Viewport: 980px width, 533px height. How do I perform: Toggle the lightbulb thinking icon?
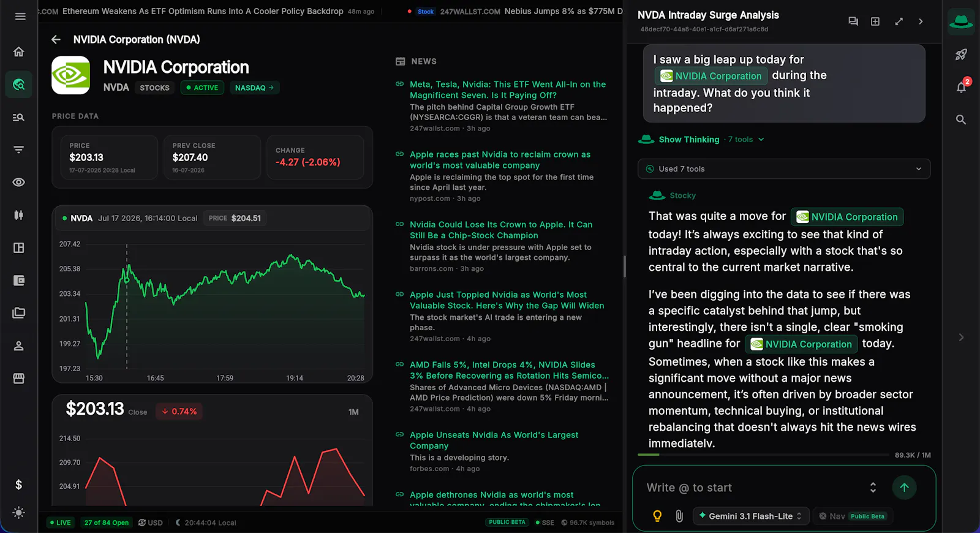[x=657, y=516]
